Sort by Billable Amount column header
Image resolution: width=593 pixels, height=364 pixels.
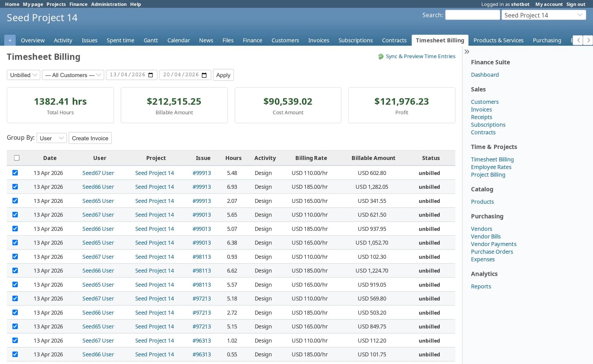click(x=373, y=158)
